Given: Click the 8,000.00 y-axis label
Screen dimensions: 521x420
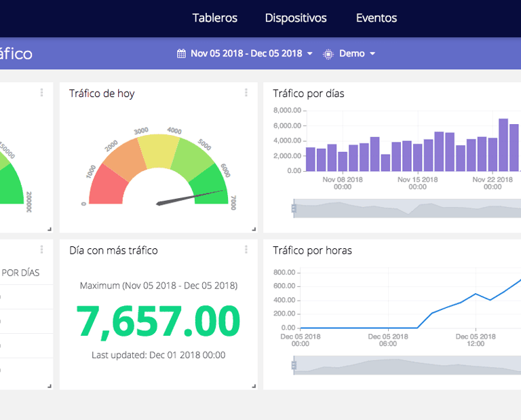Looking at the screenshot, I should [287, 111].
